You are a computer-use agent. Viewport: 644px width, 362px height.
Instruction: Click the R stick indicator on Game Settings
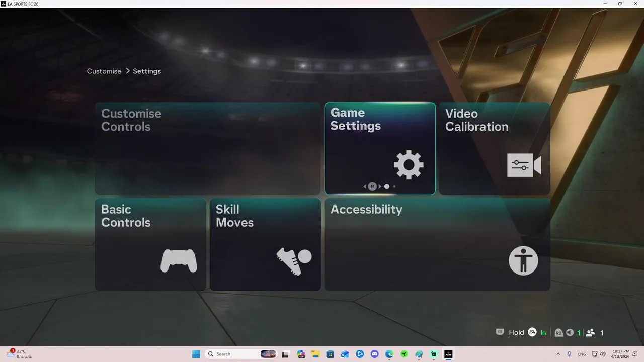coord(372,186)
